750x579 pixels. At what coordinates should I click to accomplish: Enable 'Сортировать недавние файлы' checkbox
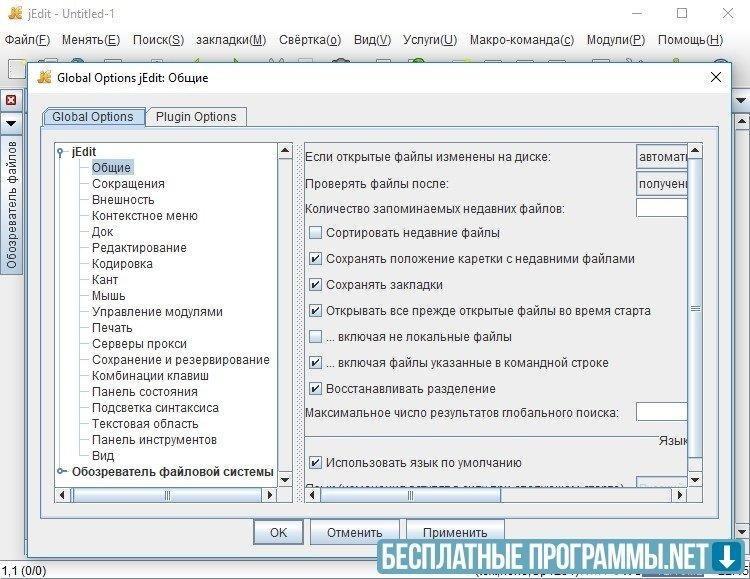pyautogui.click(x=316, y=233)
